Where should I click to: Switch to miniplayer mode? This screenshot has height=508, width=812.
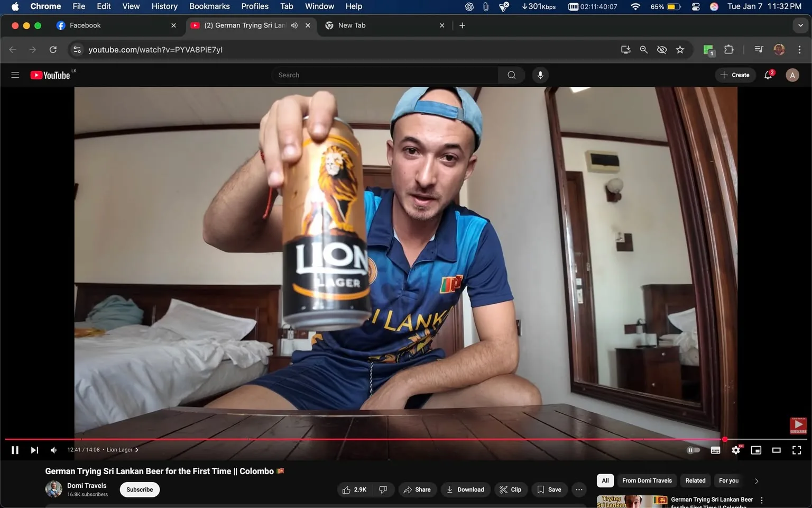click(755, 450)
